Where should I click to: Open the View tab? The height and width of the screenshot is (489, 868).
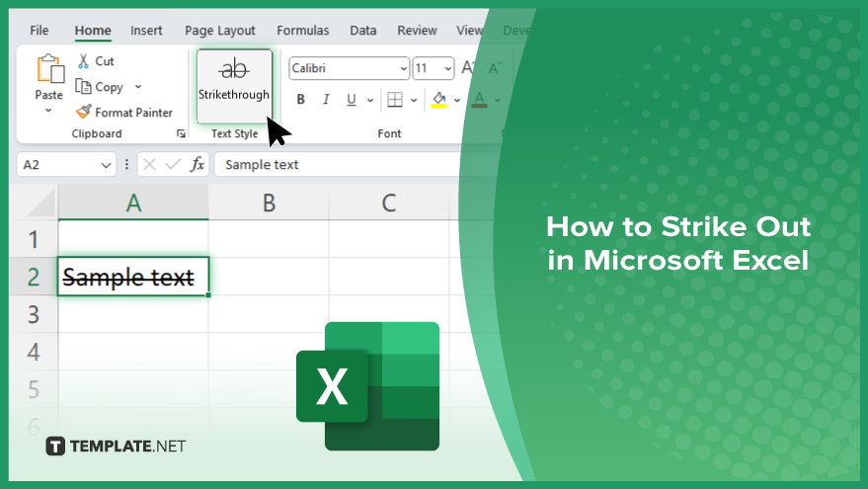[469, 31]
